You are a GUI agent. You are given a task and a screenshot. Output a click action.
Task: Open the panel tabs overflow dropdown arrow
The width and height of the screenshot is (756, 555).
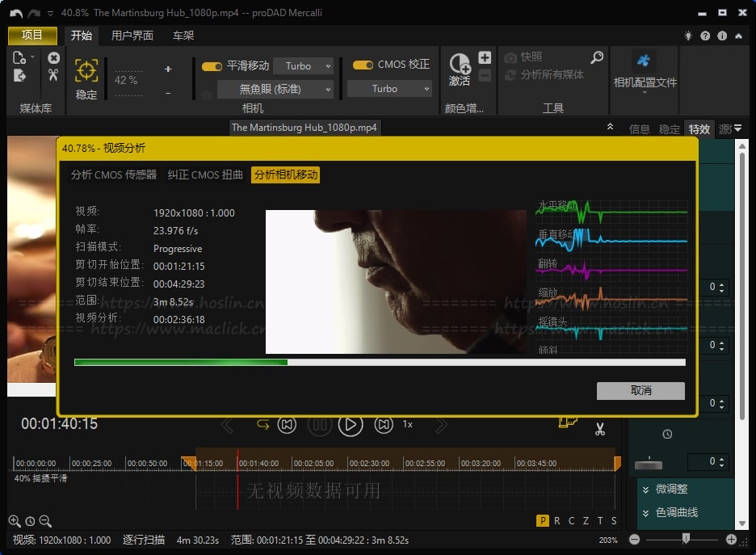click(737, 128)
